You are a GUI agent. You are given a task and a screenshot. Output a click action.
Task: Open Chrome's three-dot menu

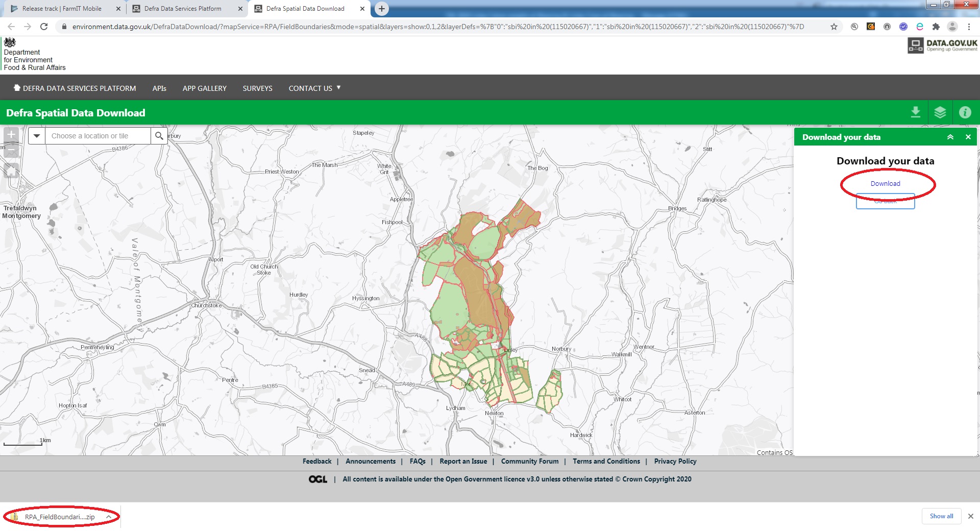point(969,27)
